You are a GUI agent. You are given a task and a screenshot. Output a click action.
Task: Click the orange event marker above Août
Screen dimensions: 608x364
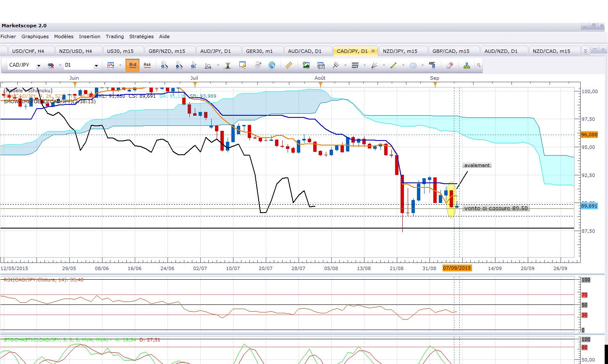(320, 84)
